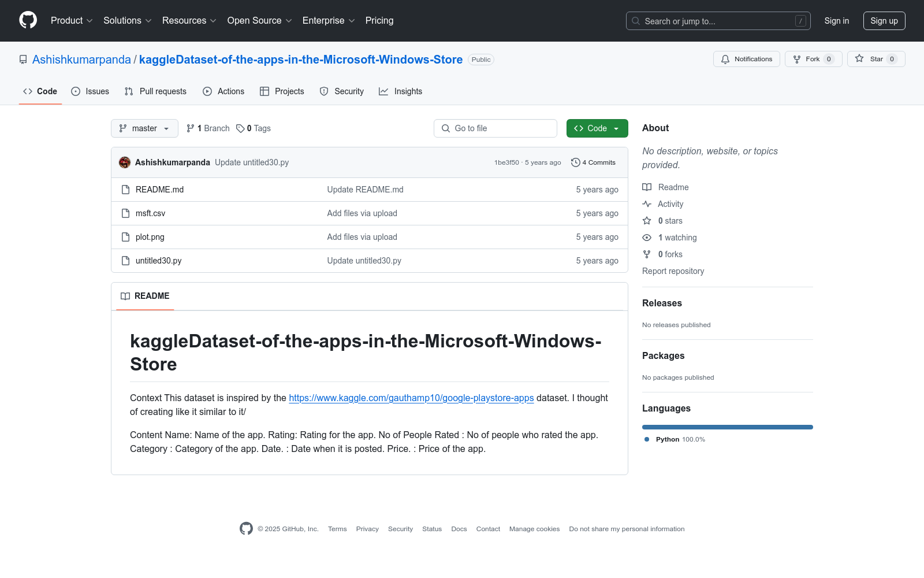Switch to the Code tab

pos(40,91)
